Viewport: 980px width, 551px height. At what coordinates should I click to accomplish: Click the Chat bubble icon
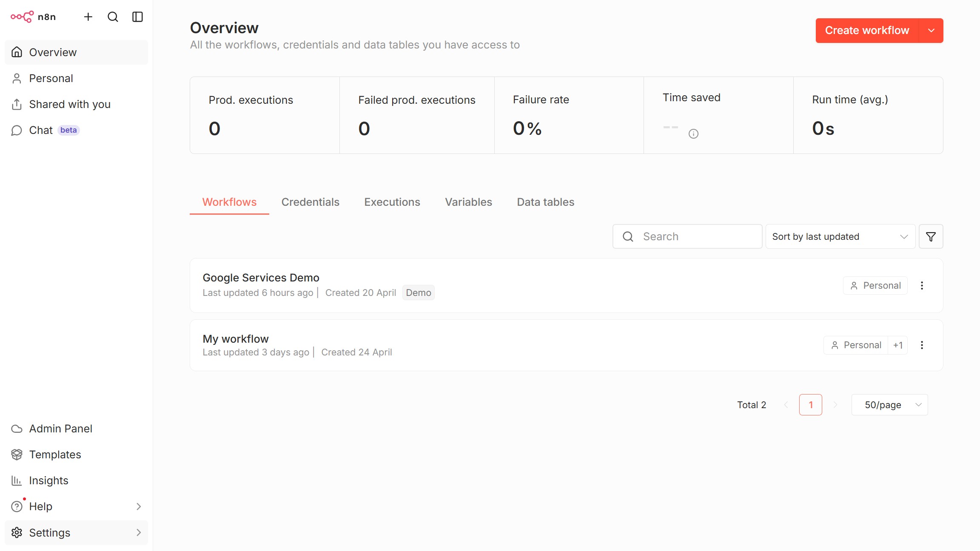tap(17, 130)
